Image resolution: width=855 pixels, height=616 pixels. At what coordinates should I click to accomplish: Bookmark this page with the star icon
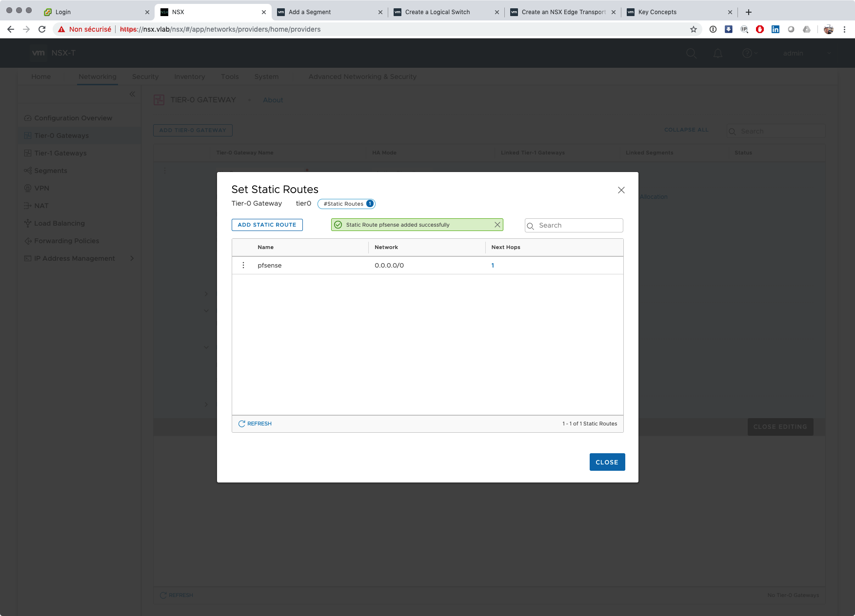(x=693, y=29)
